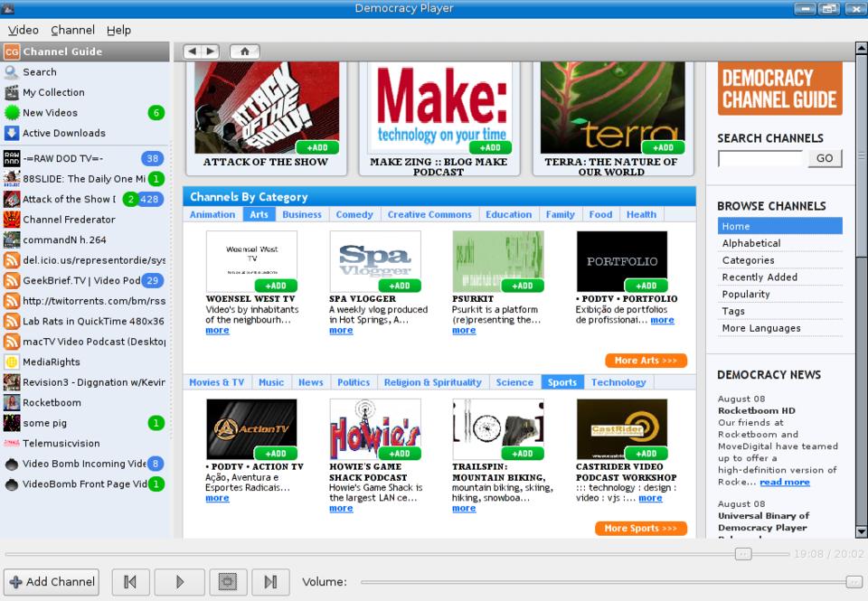868x601 pixels.
Task: Open Active Downloads in the sidebar
Action: 63,133
